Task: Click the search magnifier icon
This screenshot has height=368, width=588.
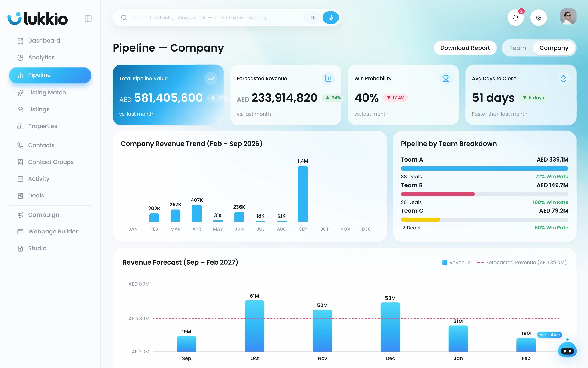Action: [124, 18]
